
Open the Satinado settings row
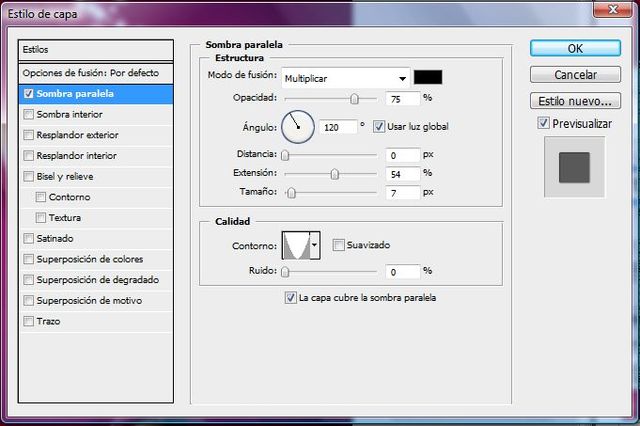tap(96, 239)
